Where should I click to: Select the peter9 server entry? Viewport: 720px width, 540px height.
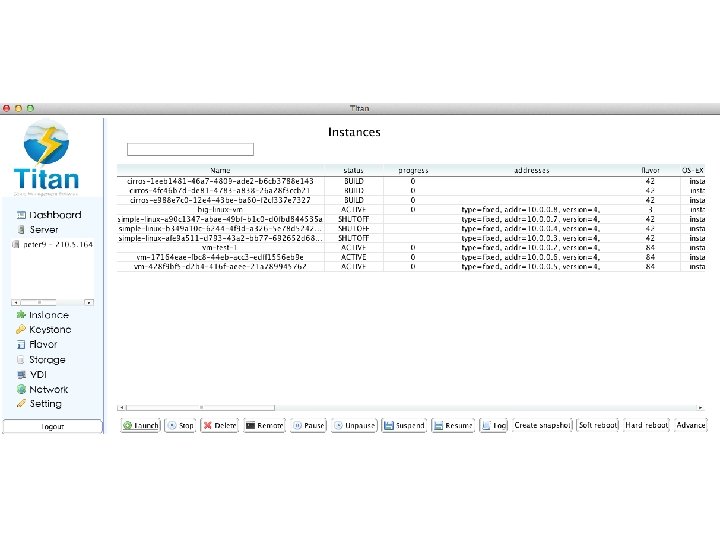point(52,244)
